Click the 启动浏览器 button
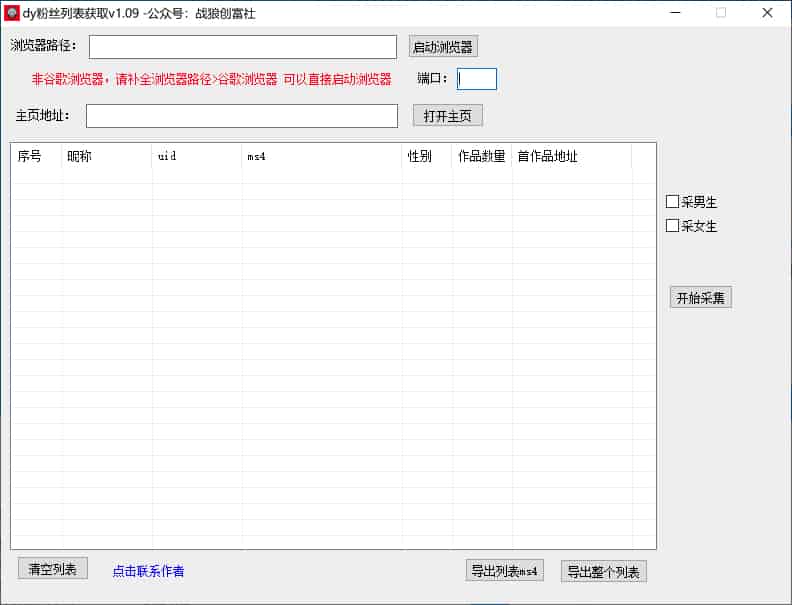The height and width of the screenshot is (605, 792). click(x=443, y=47)
